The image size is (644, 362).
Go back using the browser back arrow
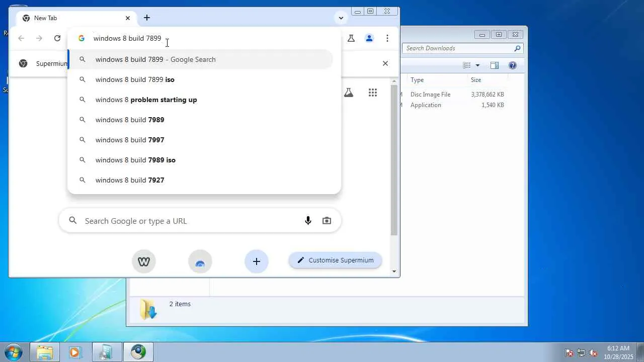coord(21,38)
